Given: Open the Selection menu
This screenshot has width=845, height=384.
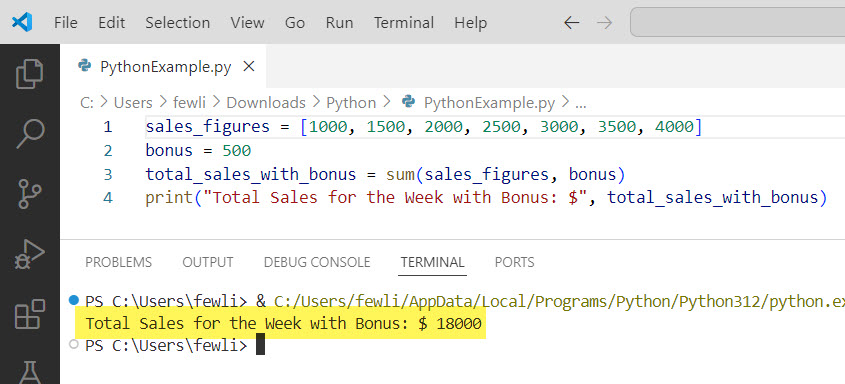Looking at the screenshot, I should [177, 23].
